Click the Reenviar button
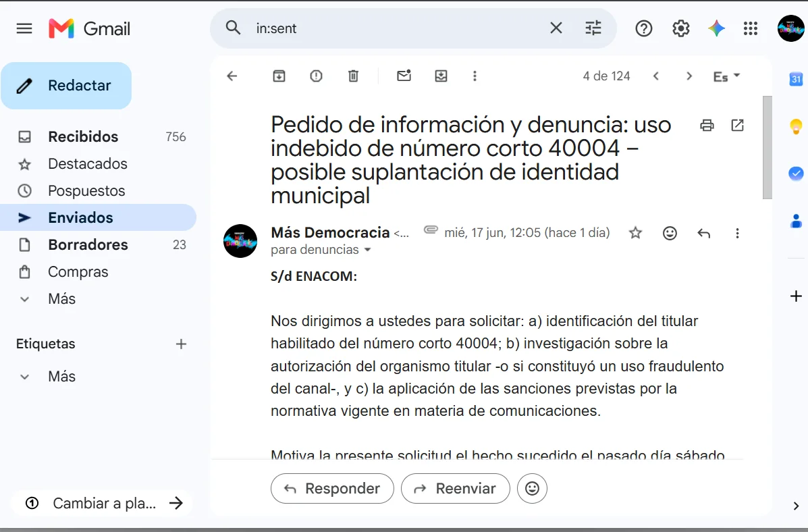Screen dimensions: 808x532 (x=456, y=488)
